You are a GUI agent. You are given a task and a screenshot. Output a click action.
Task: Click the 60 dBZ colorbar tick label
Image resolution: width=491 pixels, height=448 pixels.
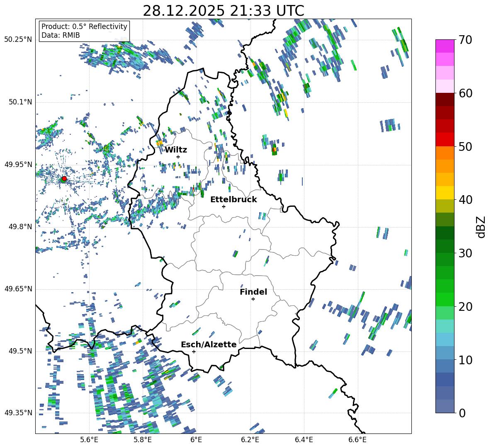click(465, 93)
